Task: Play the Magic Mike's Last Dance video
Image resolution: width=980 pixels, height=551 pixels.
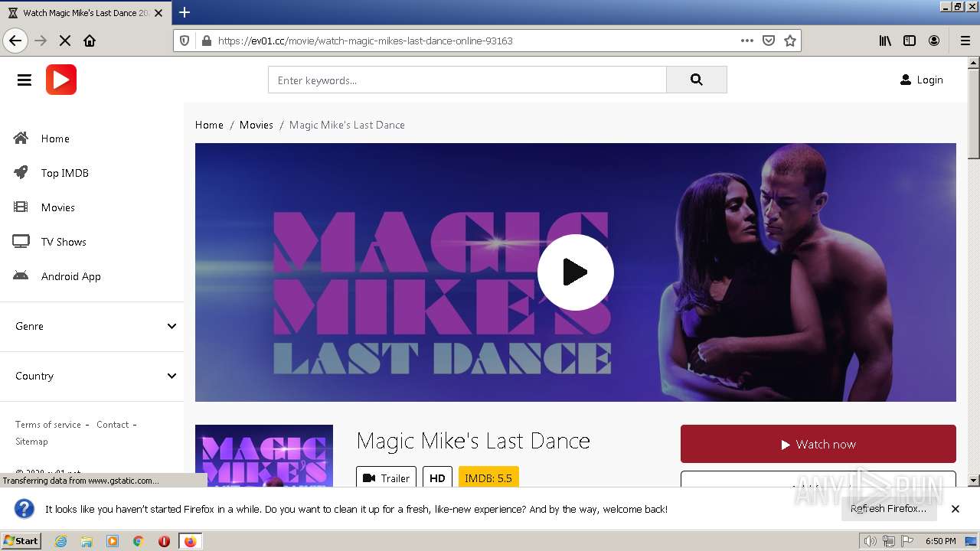Action: [x=576, y=272]
